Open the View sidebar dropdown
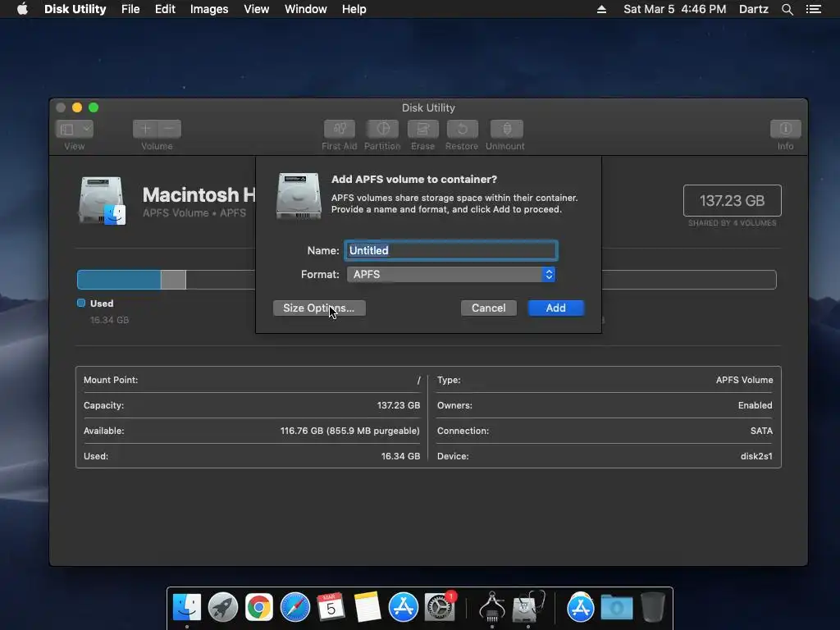This screenshot has height=630, width=840. (x=75, y=129)
